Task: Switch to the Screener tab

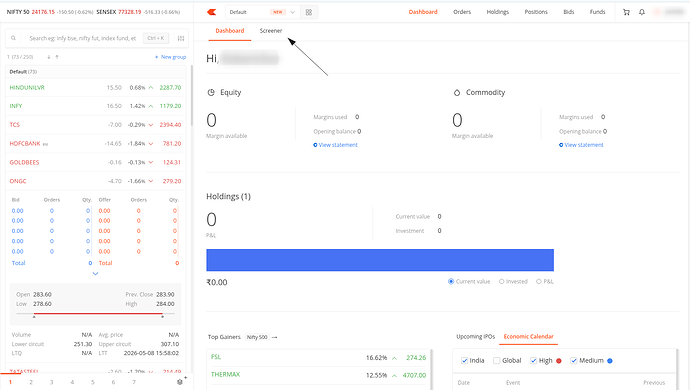Action: (x=271, y=30)
